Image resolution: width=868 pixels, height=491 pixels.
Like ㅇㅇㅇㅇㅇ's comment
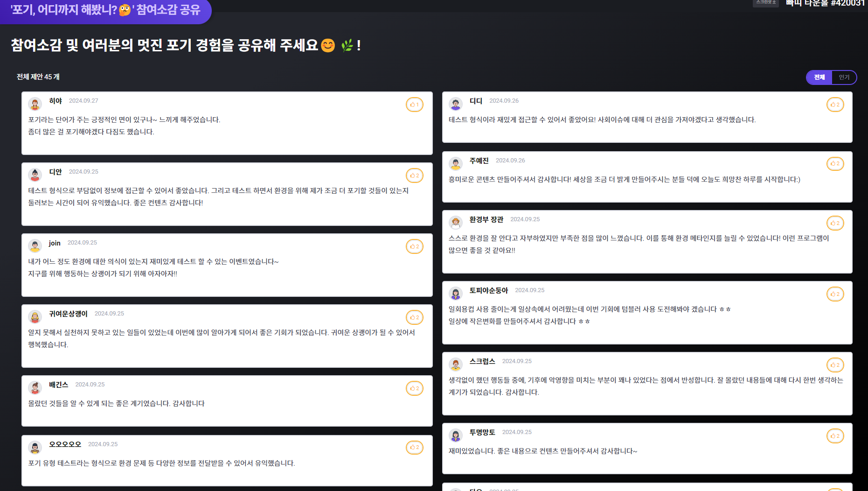(x=414, y=448)
